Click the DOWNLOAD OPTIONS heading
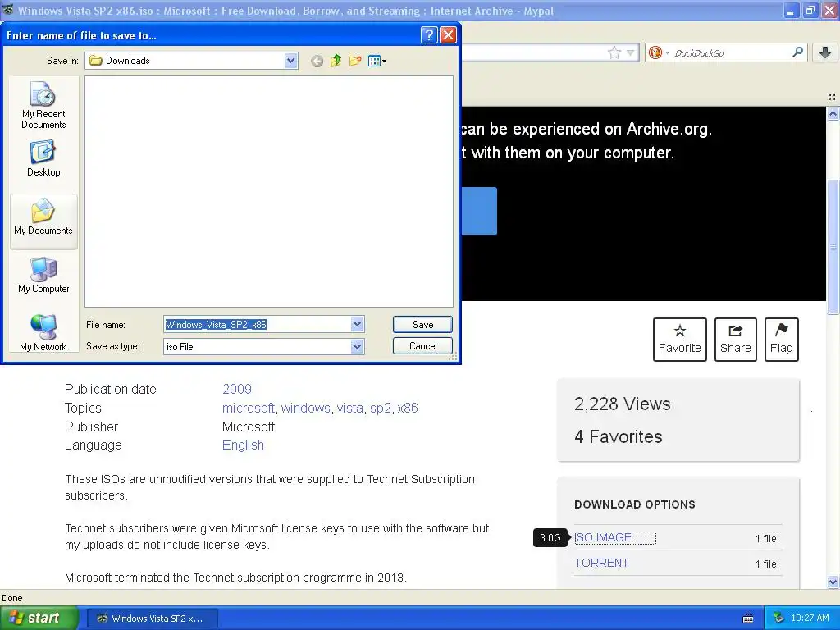 click(x=635, y=504)
